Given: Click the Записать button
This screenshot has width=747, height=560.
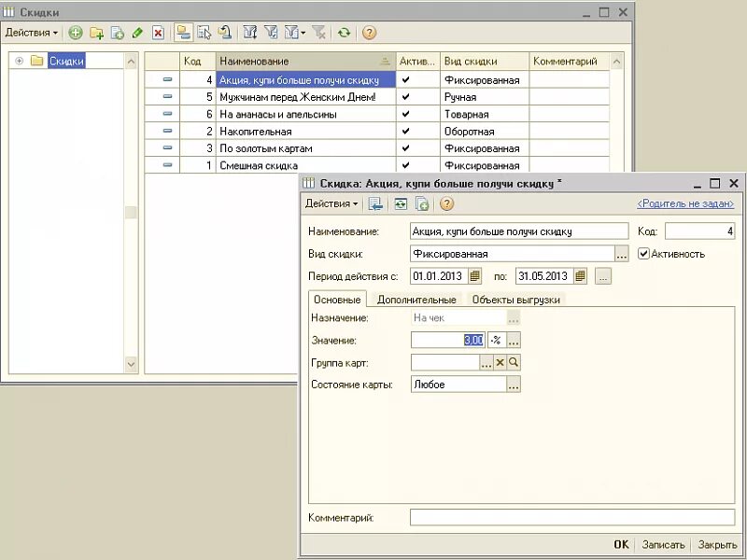Looking at the screenshot, I should [663, 544].
